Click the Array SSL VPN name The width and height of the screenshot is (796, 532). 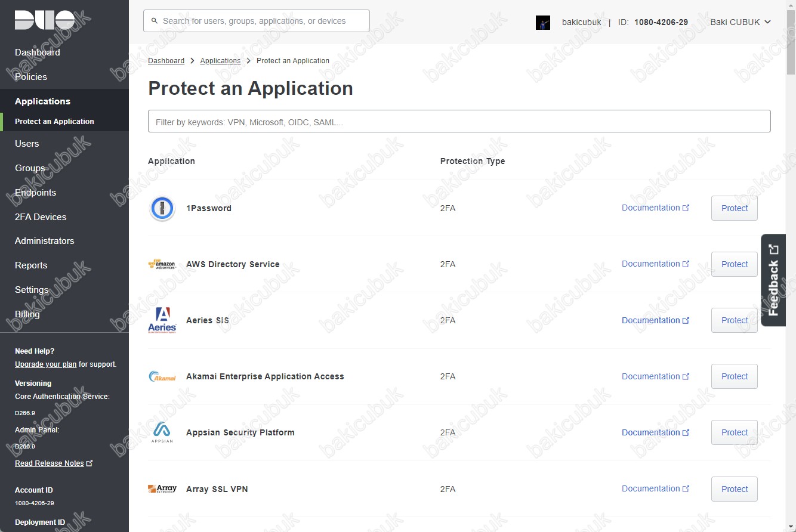pyautogui.click(x=217, y=489)
